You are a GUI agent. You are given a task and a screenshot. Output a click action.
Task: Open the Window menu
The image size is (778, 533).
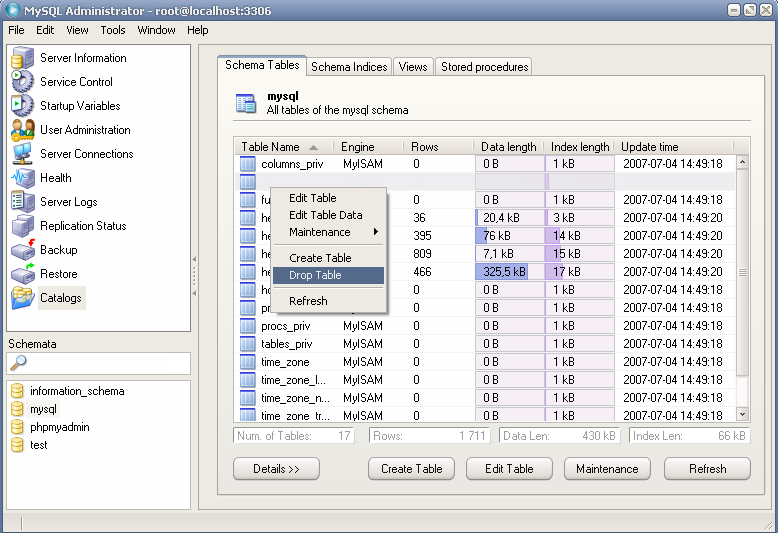point(156,30)
